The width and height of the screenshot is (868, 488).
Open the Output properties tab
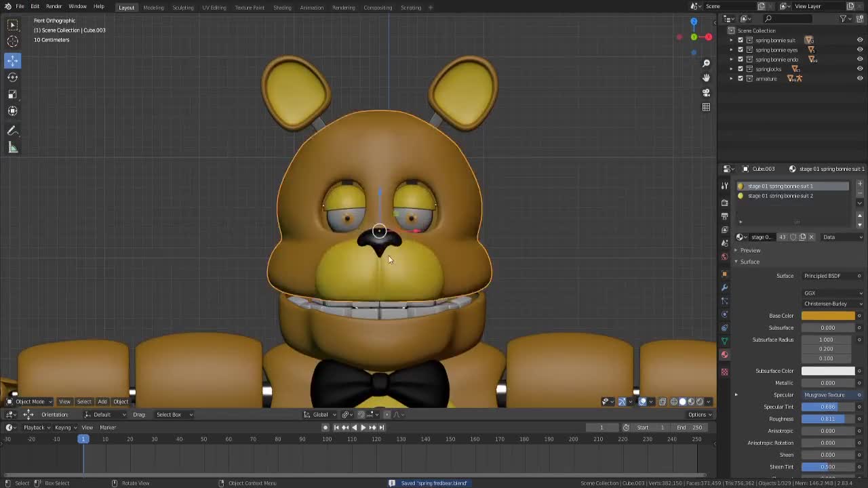[724, 216]
